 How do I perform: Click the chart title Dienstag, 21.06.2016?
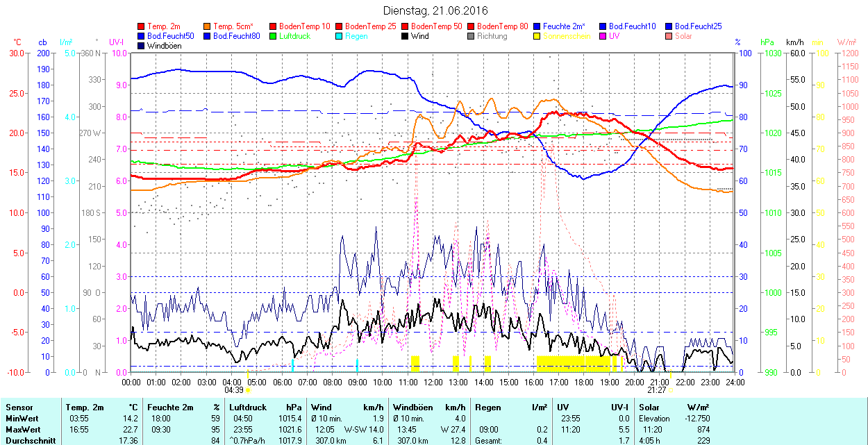pyautogui.click(x=435, y=11)
